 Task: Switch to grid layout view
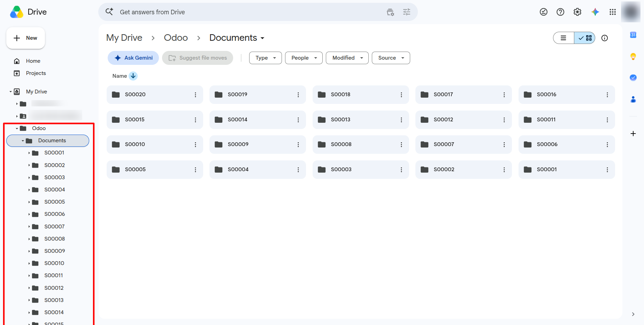click(x=585, y=38)
